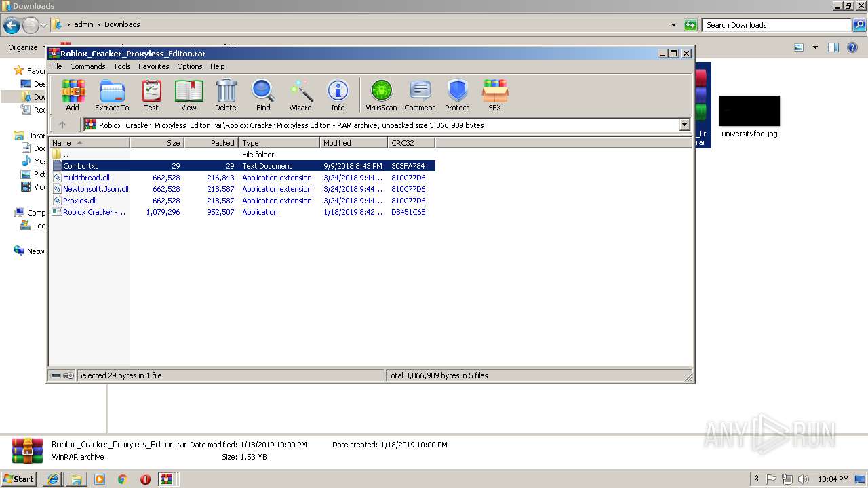This screenshot has height=488, width=868.
Task: Open the View toolbar icon
Action: click(x=189, y=96)
